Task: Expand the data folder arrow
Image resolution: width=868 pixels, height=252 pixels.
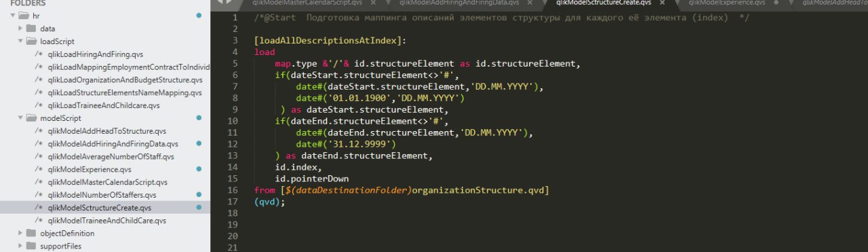Action: (20, 29)
